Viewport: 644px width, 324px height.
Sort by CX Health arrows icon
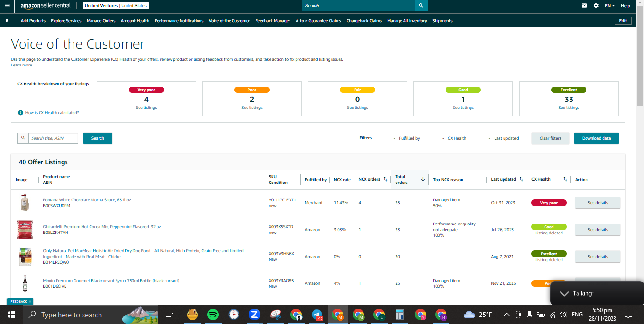pyautogui.click(x=565, y=179)
